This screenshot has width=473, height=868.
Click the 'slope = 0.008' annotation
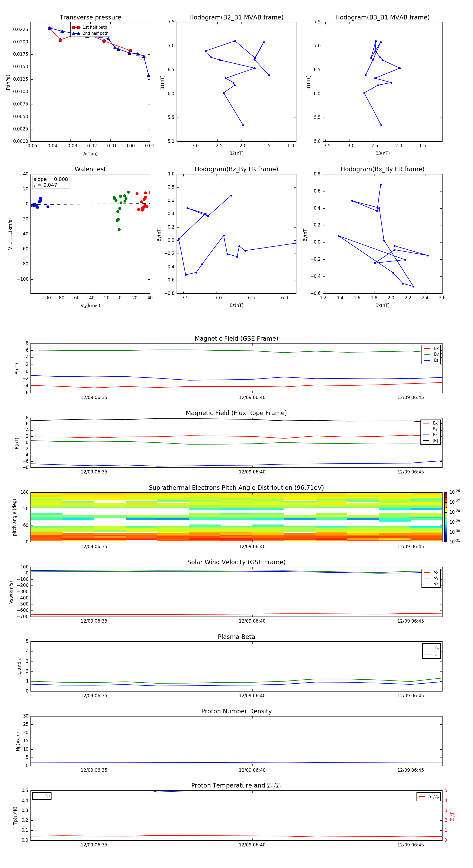50,179
